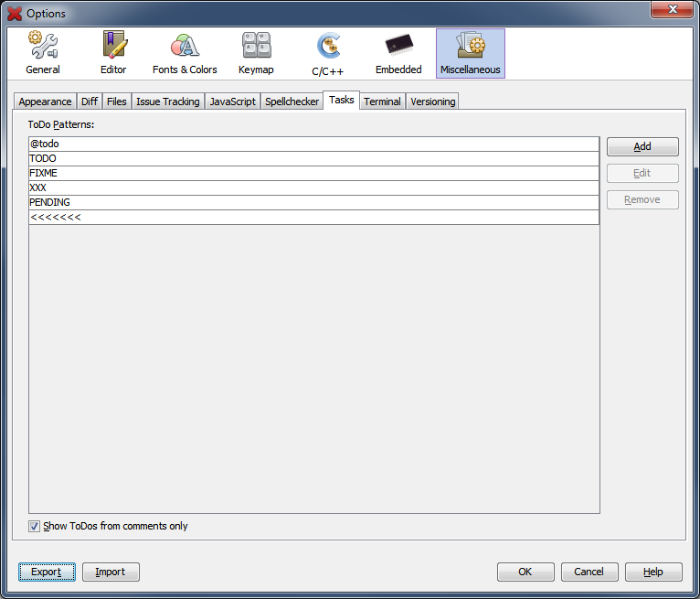The image size is (700, 599).
Task: Select the XXX pattern row
Action: 313,188
